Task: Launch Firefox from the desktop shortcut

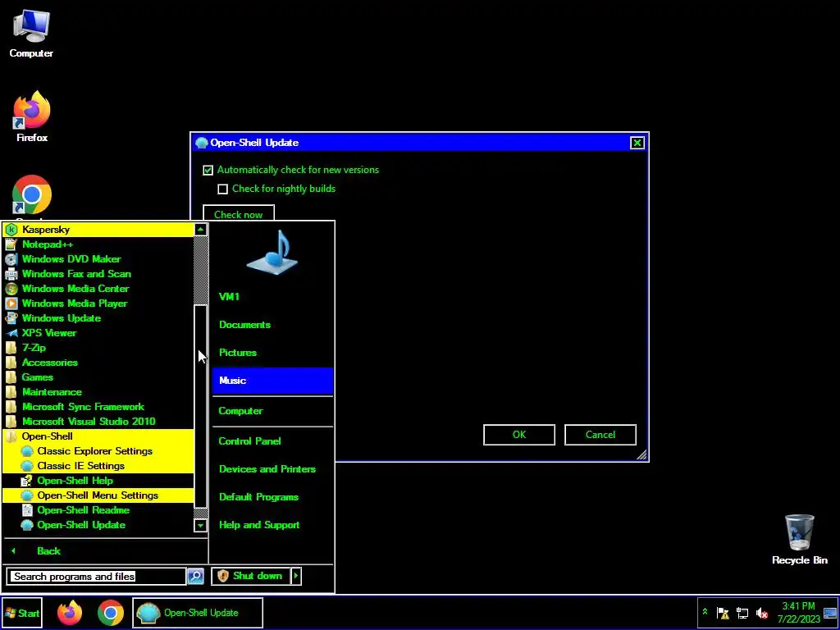Action: click(x=32, y=116)
